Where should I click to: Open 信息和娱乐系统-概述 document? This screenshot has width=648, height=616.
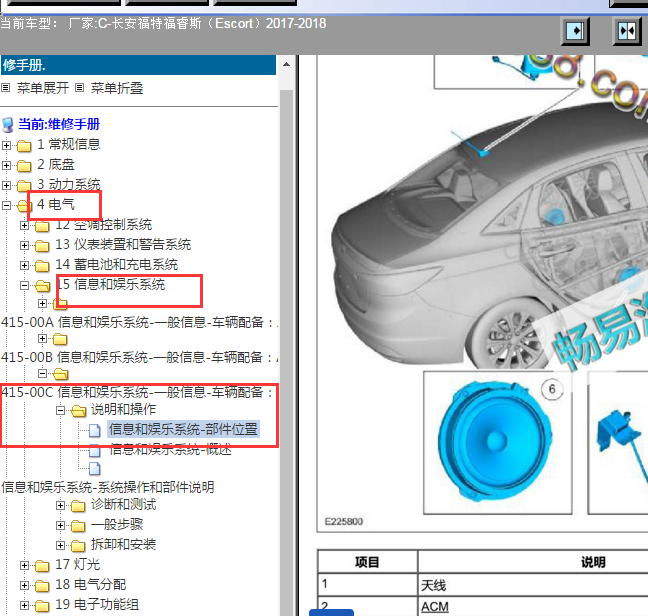tap(170, 449)
